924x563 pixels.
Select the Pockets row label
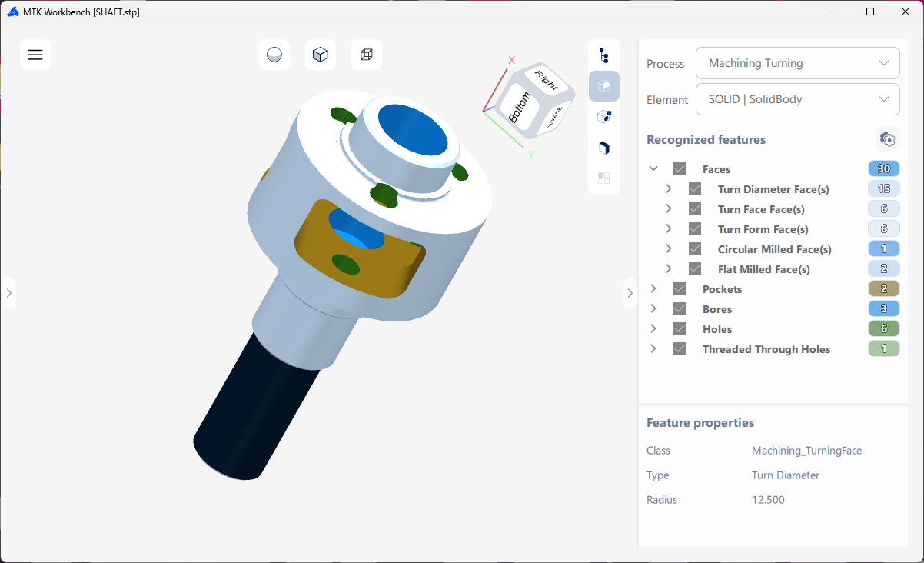(x=722, y=289)
